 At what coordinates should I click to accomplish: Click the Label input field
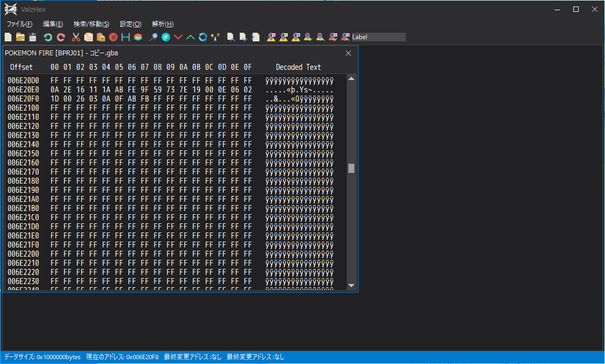click(x=378, y=37)
